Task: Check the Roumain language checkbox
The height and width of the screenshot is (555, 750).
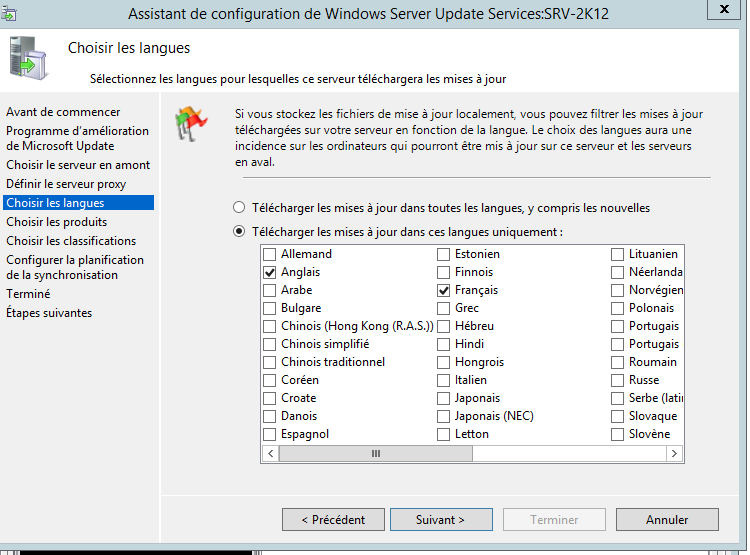Action: [x=618, y=362]
